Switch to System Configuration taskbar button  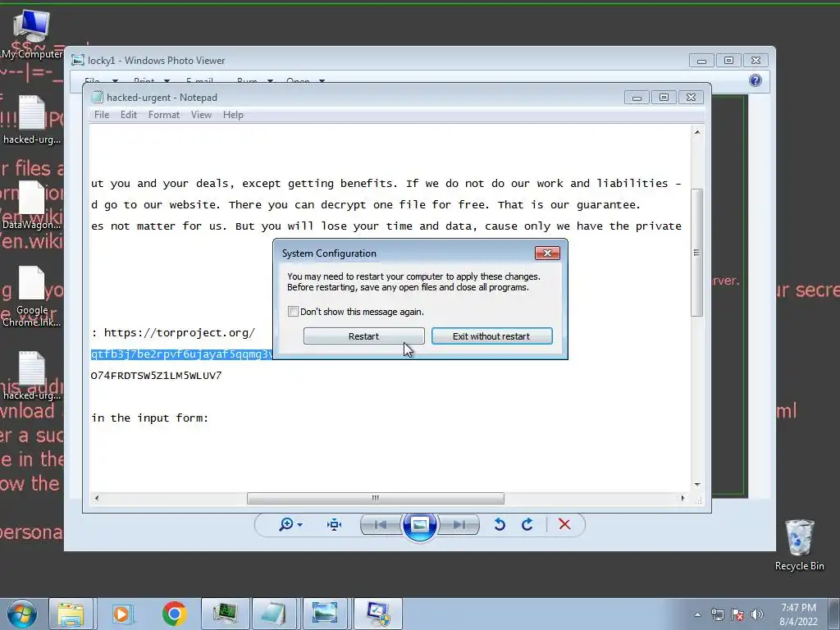coord(377,614)
